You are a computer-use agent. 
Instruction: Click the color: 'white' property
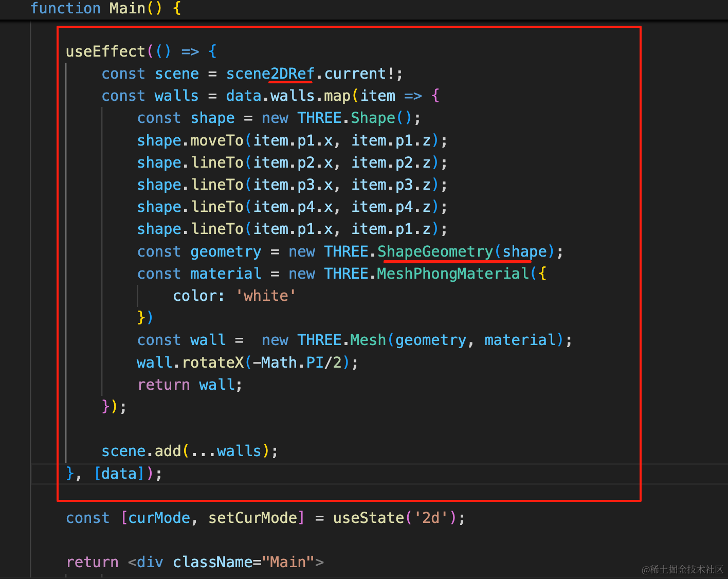(234, 296)
